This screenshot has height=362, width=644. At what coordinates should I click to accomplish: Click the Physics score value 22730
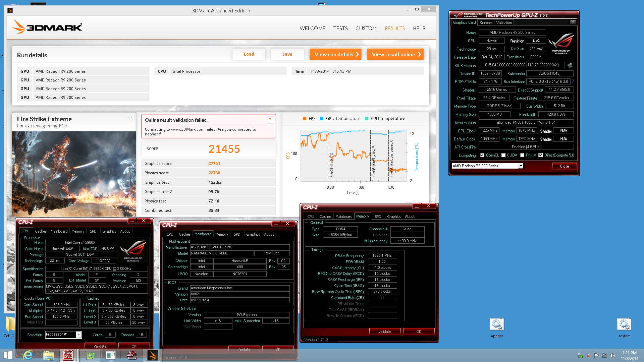[x=214, y=173]
